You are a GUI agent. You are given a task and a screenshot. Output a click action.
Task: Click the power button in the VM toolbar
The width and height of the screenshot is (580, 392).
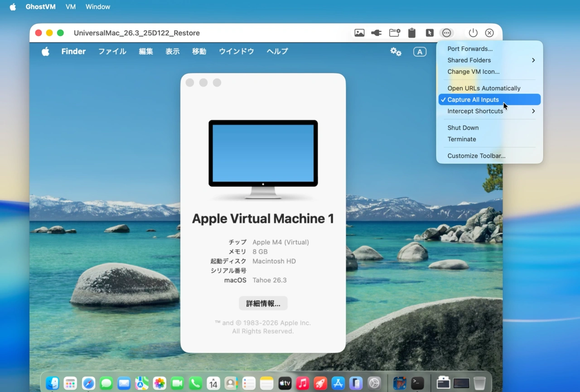pyautogui.click(x=473, y=33)
